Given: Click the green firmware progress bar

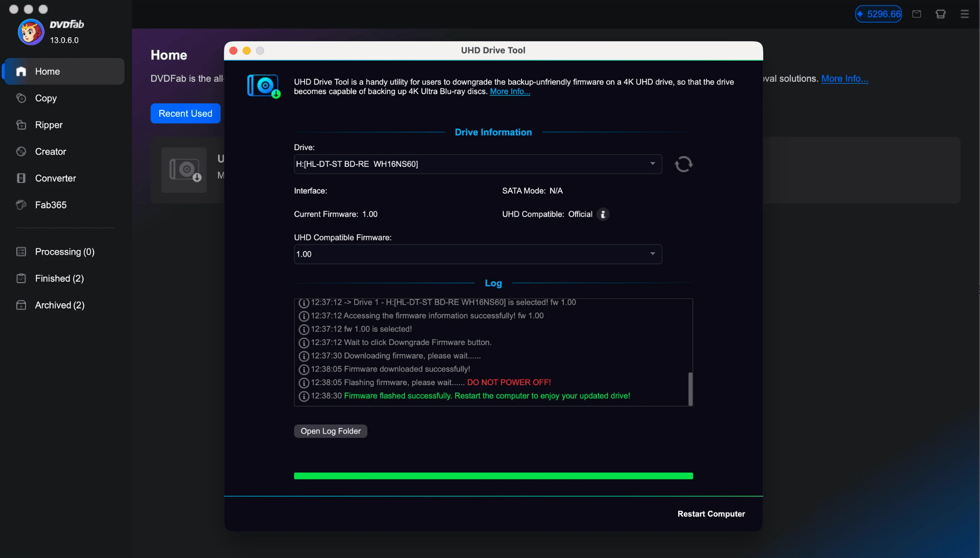Looking at the screenshot, I should (493, 476).
